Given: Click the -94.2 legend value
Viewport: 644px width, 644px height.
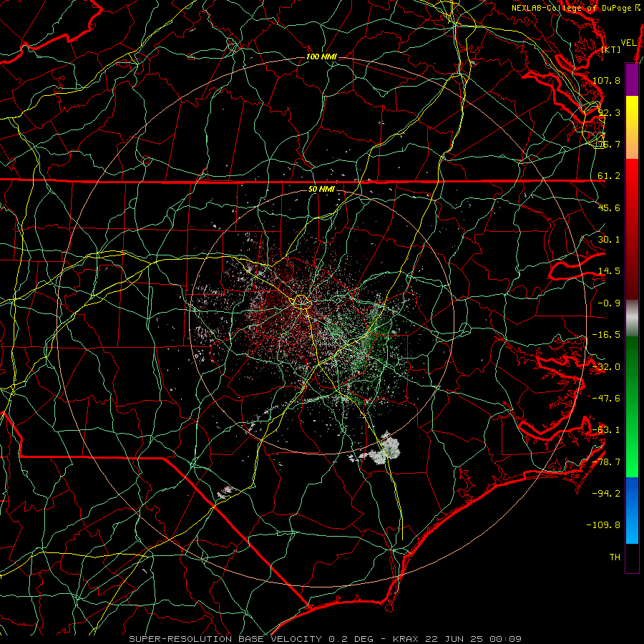Looking at the screenshot, I should point(606,494).
